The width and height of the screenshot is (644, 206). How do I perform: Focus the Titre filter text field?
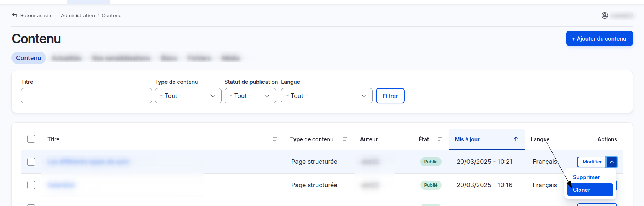(x=86, y=96)
